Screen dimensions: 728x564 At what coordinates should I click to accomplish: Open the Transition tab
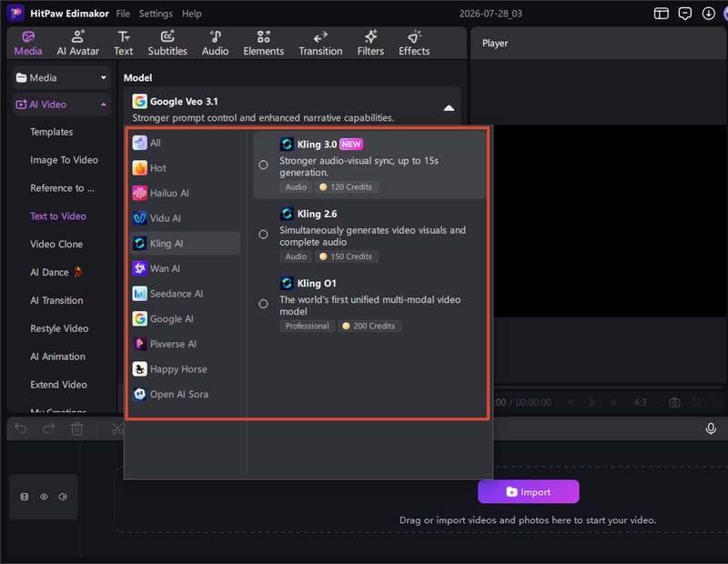(x=320, y=43)
